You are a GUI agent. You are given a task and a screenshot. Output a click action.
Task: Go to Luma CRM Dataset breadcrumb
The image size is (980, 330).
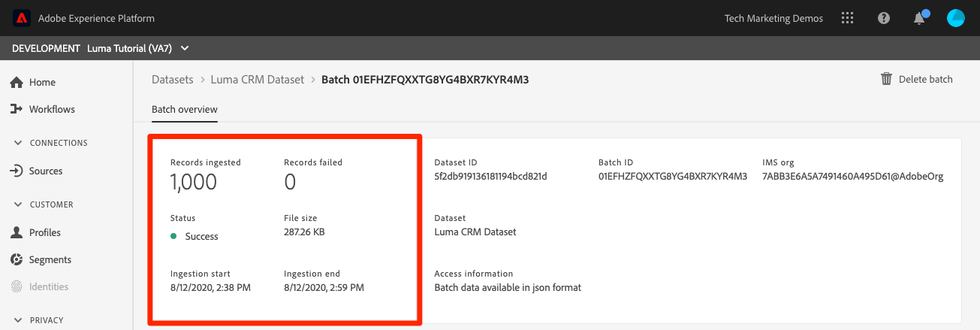pos(258,79)
